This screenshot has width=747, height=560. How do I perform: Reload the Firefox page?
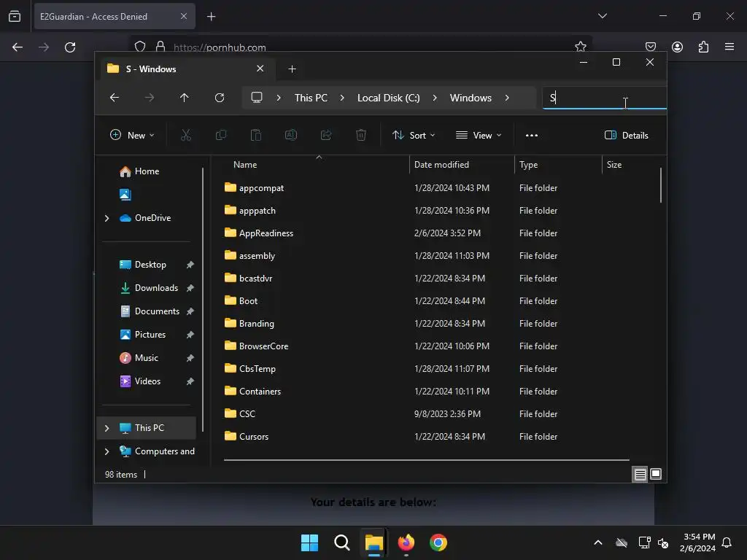70,47
